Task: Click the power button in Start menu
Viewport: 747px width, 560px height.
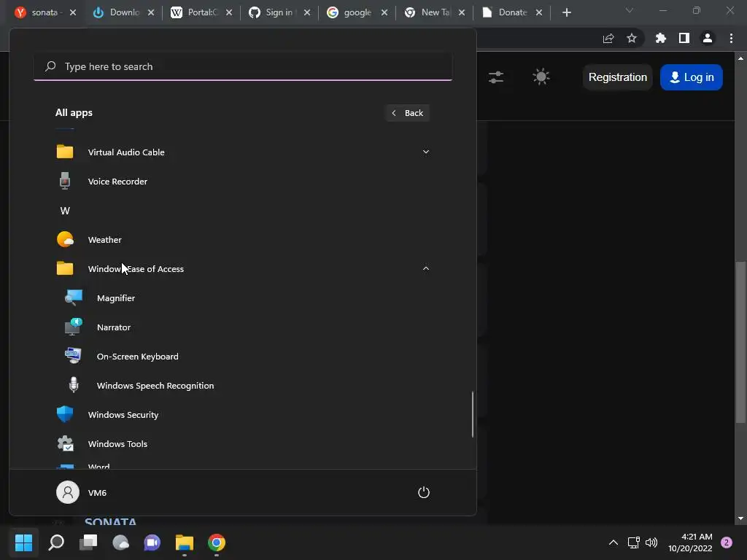Action: click(x=424, y=492)
